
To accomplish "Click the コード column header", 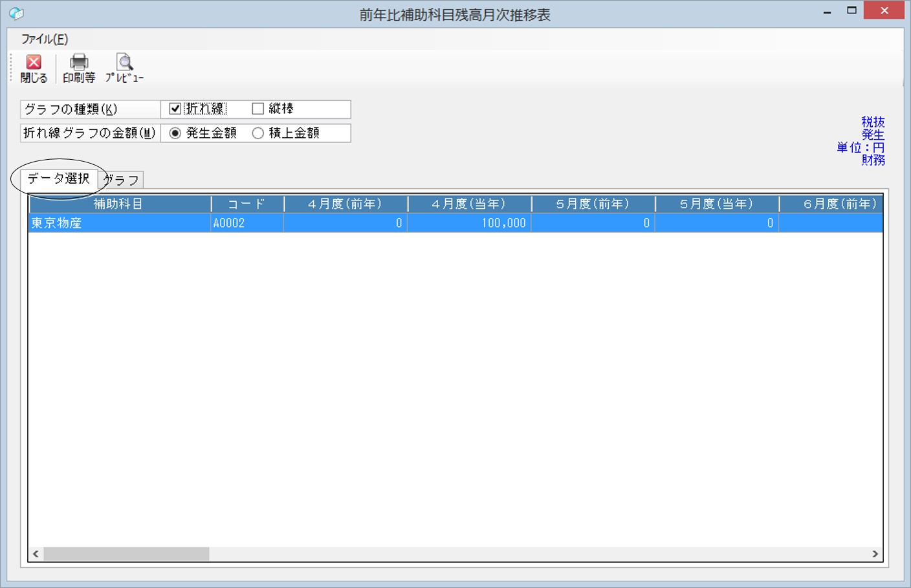I will click(x=247, y=204).
